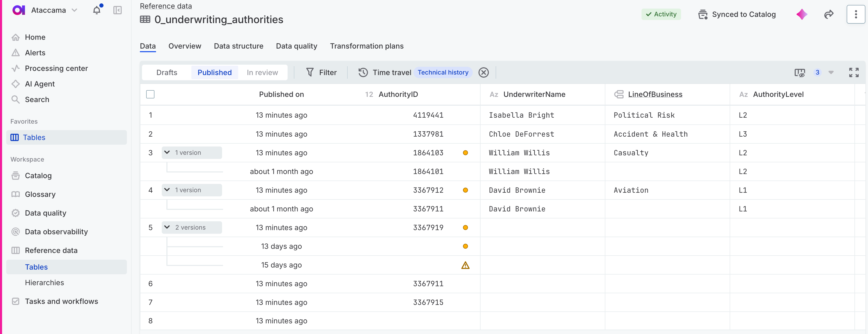Click the Activity status badge

(x=661, y=14)
